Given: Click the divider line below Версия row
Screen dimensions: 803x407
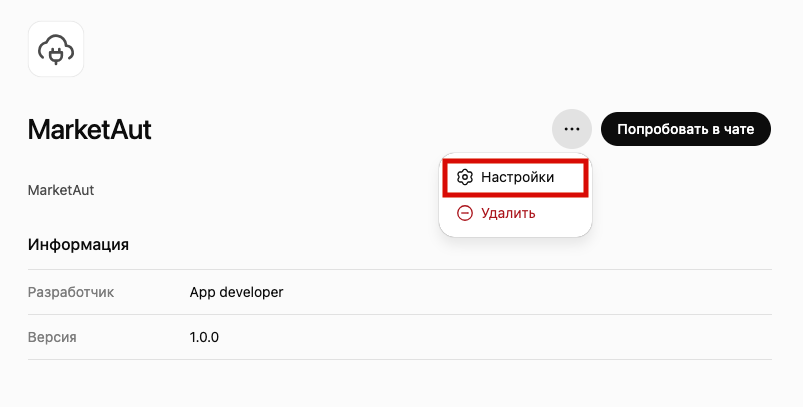Looking at the screenshot, I should 399,359.
